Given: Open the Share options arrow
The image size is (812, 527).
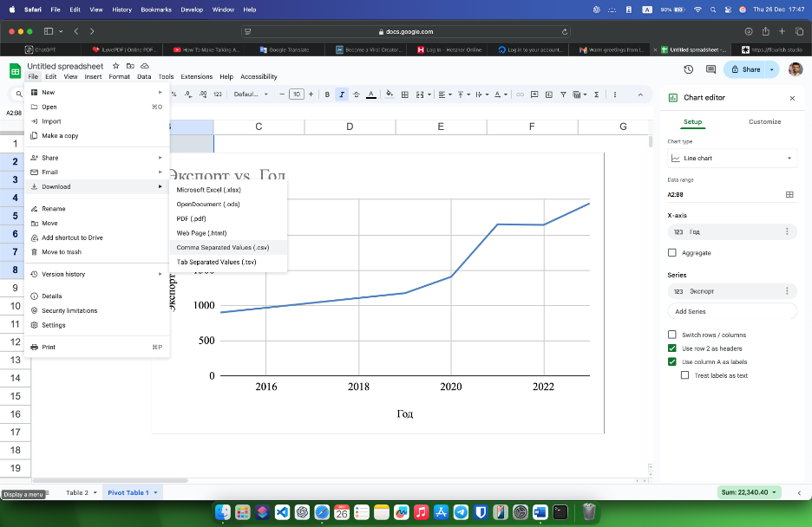Looking at the screenshot, I should pyautogui.click(x=772, y=69).
